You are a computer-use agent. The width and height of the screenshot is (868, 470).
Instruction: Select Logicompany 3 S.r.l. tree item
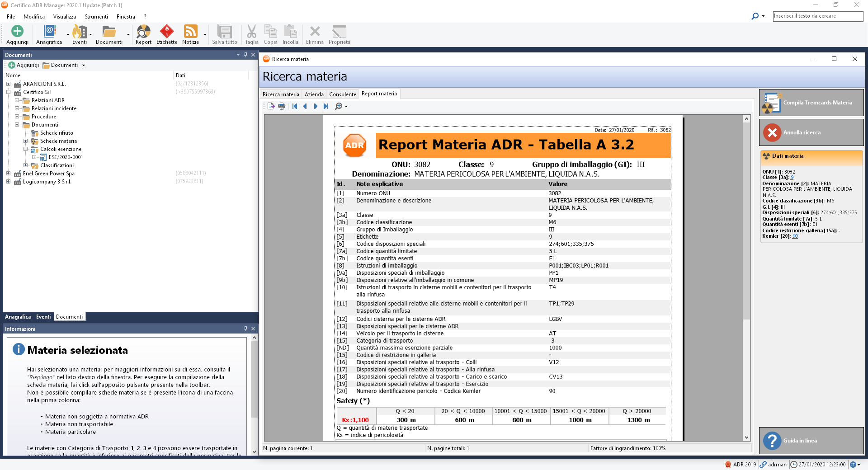[47, 182]
